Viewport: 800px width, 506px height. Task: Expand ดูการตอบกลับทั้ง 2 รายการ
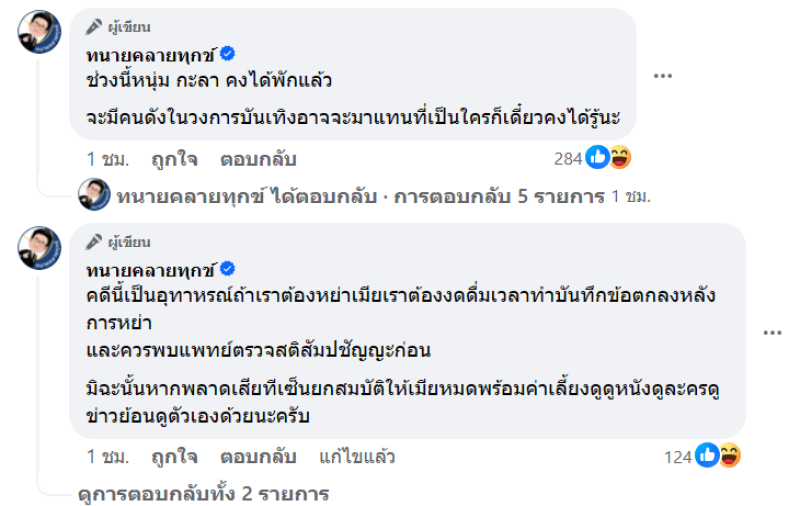204,493
